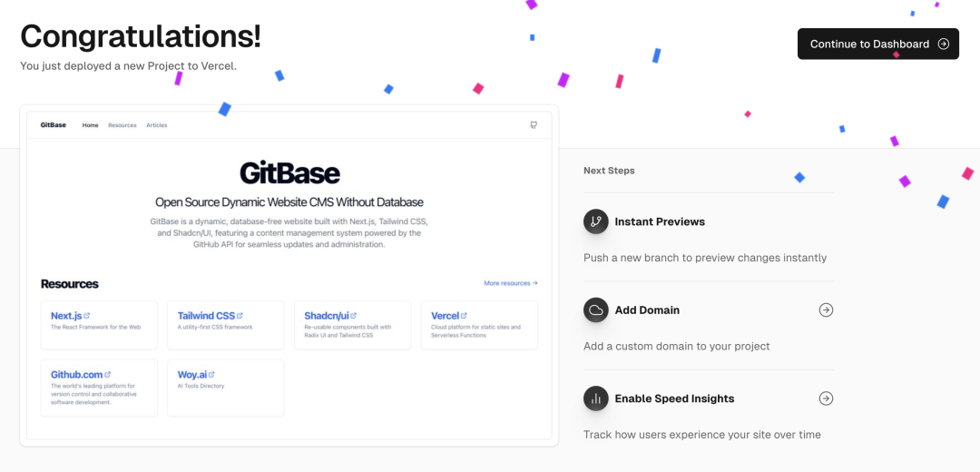Click the Github.com card's version control description
The image size is (980, 472).
pos(93,394)
